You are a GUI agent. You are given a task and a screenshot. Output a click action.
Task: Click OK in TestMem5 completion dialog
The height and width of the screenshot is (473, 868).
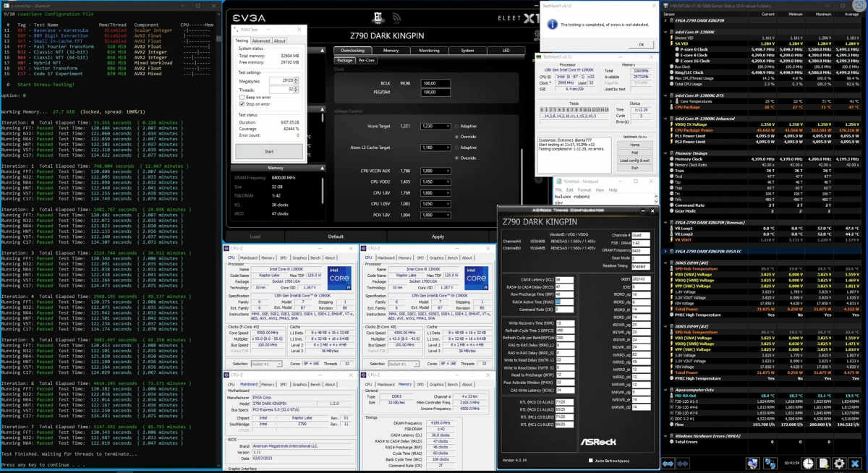pyautogui.click(x=641, y=44)
